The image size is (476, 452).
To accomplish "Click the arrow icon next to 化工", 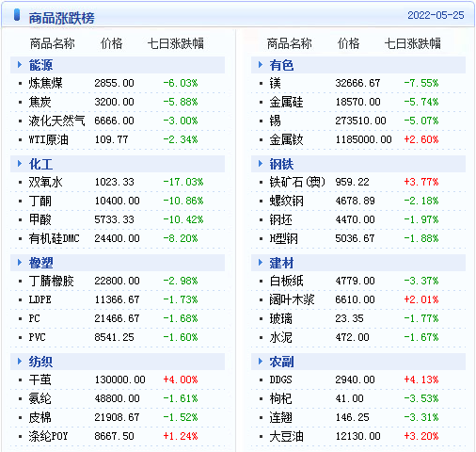I will click(20, 164).
